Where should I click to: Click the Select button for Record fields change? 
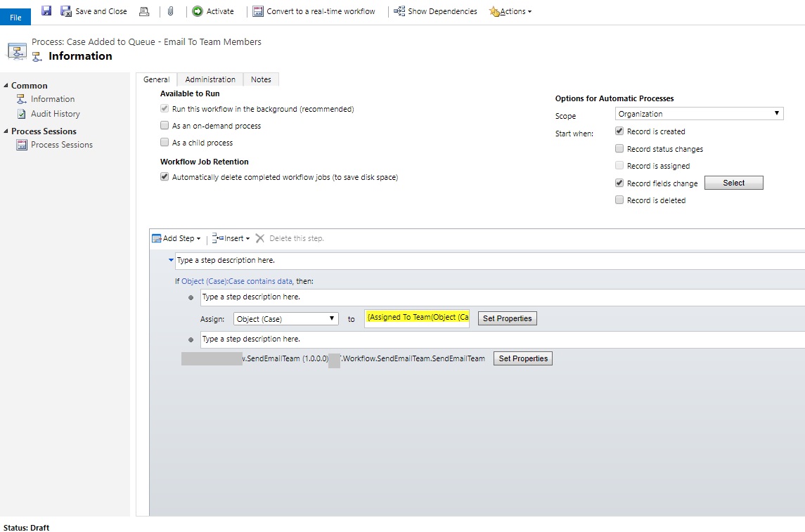[733, 182]
